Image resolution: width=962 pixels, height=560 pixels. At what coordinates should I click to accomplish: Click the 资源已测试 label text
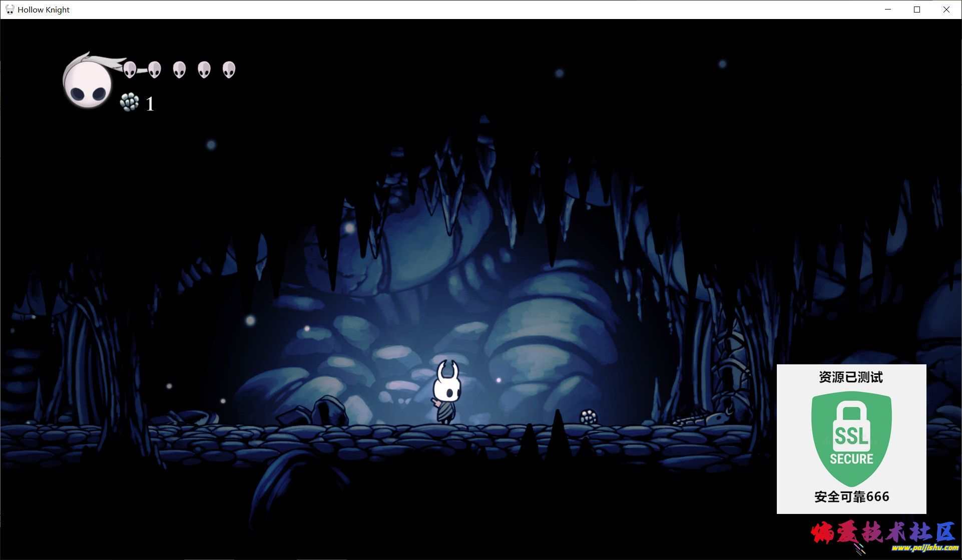tap(851, 377)
